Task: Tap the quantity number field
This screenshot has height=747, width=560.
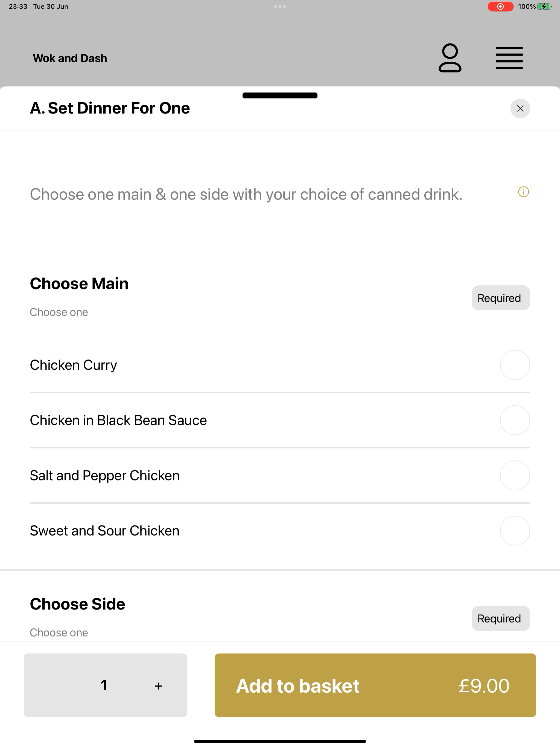Action: pos(104,685)
